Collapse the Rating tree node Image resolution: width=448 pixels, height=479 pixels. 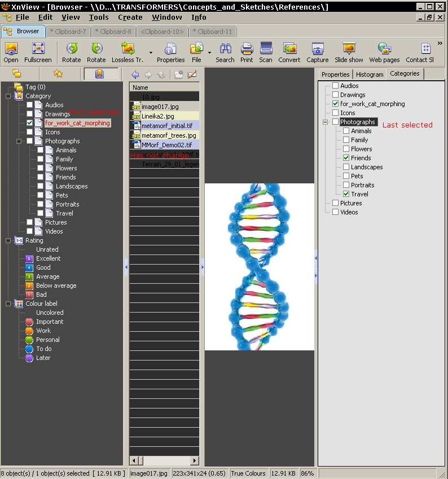pyautogui.click(x=8, y=241)
